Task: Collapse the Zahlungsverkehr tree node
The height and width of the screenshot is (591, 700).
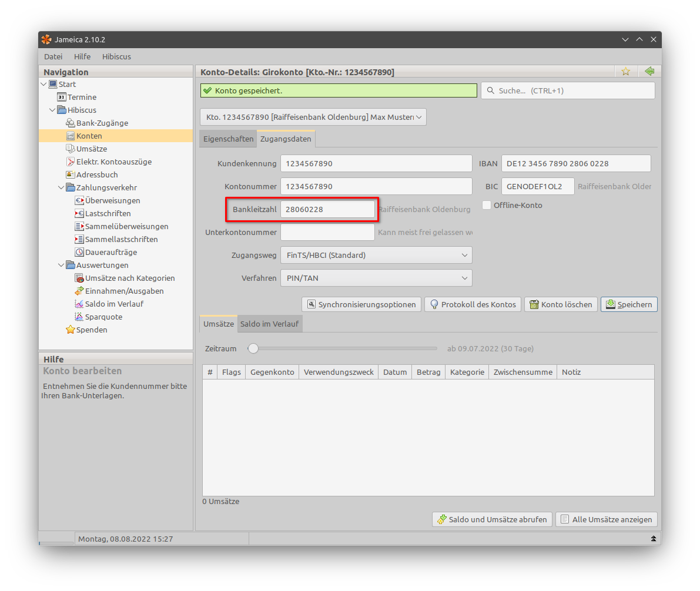Action: pyautogui.click(x=61, y=187)
